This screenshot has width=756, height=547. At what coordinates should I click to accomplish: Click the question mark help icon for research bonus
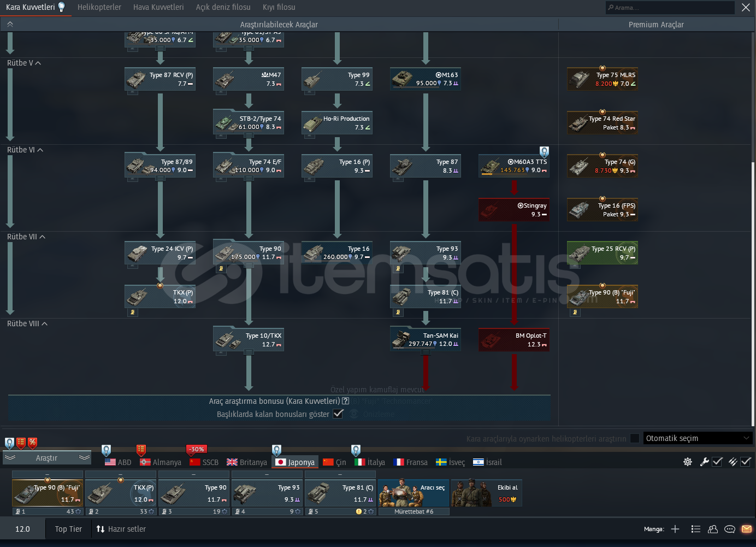pos(345,401)
